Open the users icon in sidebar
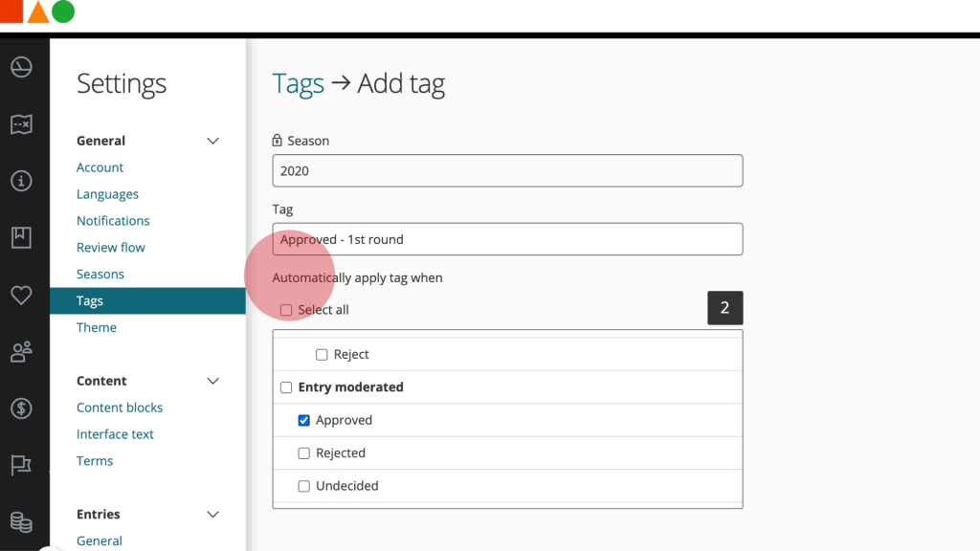The image size is (980, 551). [21, 351]
